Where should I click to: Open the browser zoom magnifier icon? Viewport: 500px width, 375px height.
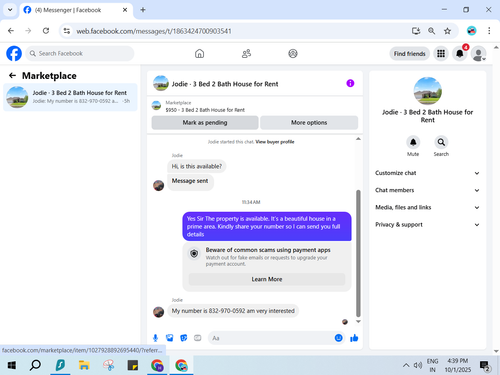point(431,31)
